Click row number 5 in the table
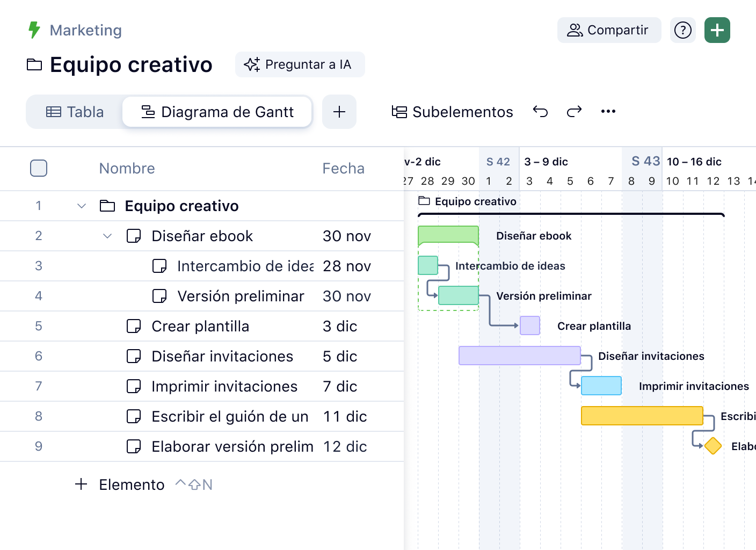This screenshot has width=756, height=550. coord(39,326)
